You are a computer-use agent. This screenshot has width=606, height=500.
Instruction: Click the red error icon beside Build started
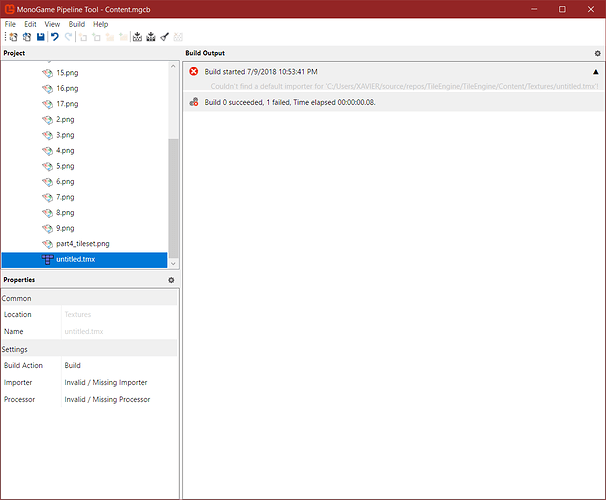tap(194, 71)
